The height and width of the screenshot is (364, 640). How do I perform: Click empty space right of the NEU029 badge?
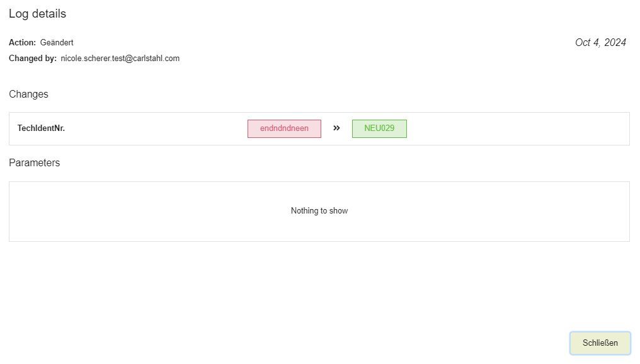(x=517, y=128)
